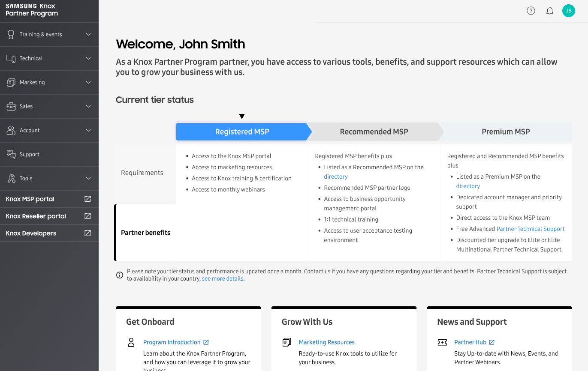Expand the Training & events menu chevron
This screenshot has width=588, height=371.
tap(88, 34)
